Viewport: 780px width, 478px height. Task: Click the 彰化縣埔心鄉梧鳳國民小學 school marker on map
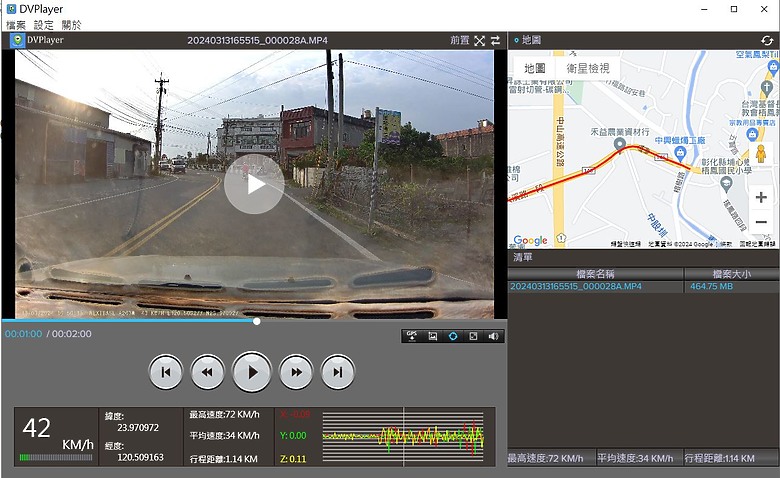pos(726,185)
